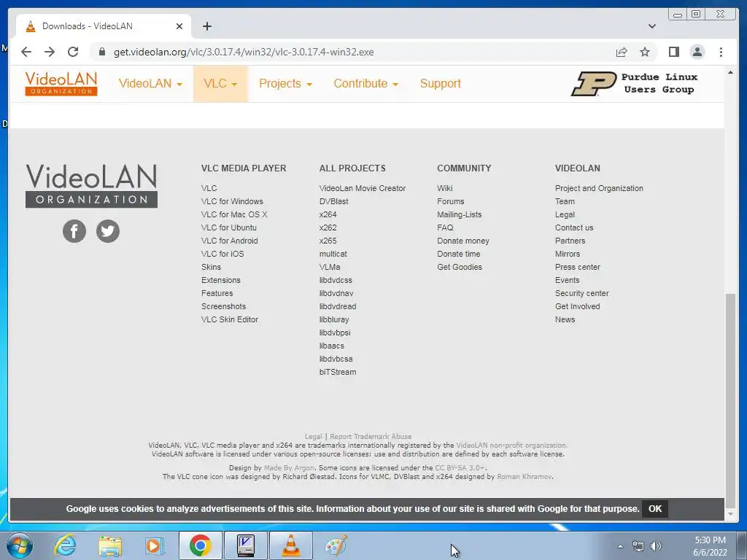Expand the Projects navbar dropdown

point(285,83)
